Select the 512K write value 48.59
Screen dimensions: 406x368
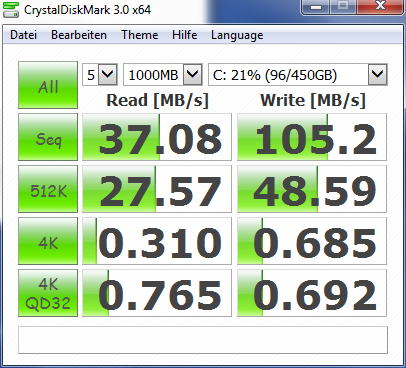pos(312,189)
